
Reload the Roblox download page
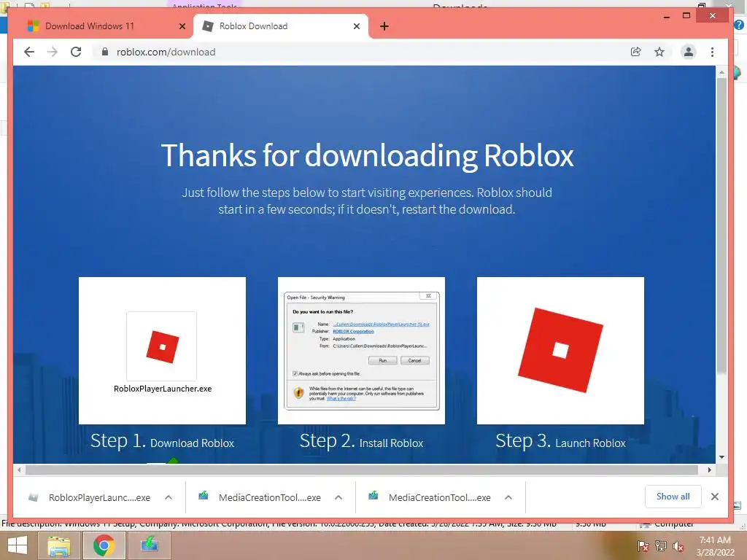click(76, 52)
